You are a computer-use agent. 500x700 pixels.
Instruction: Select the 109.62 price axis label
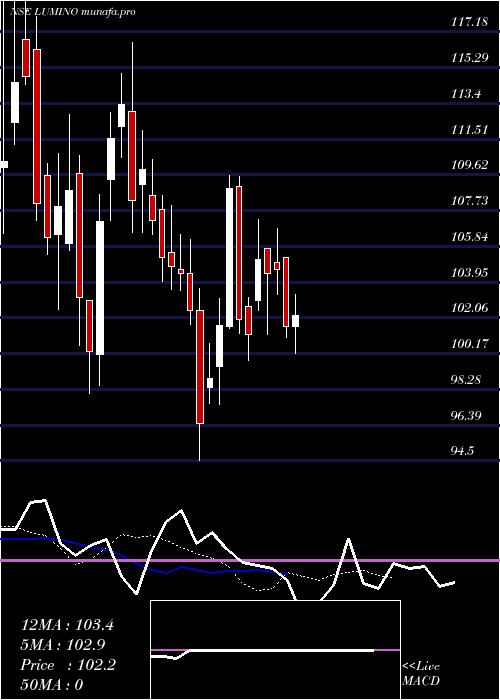tap(469, 165)
